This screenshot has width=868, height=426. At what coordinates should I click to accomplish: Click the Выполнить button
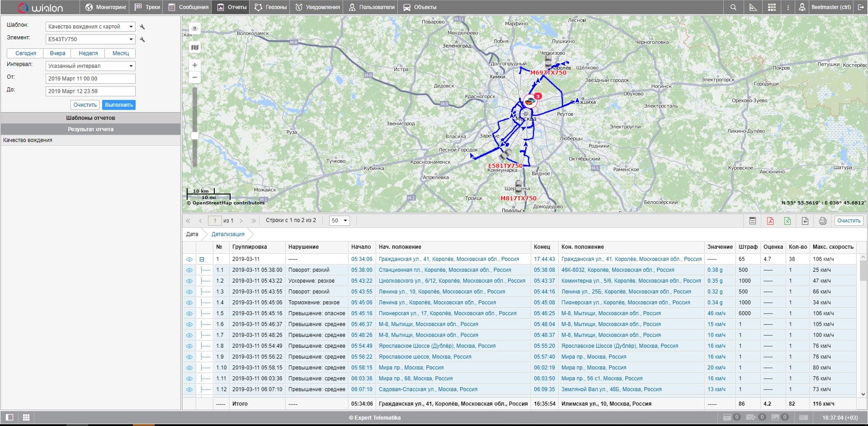(119, 105)
